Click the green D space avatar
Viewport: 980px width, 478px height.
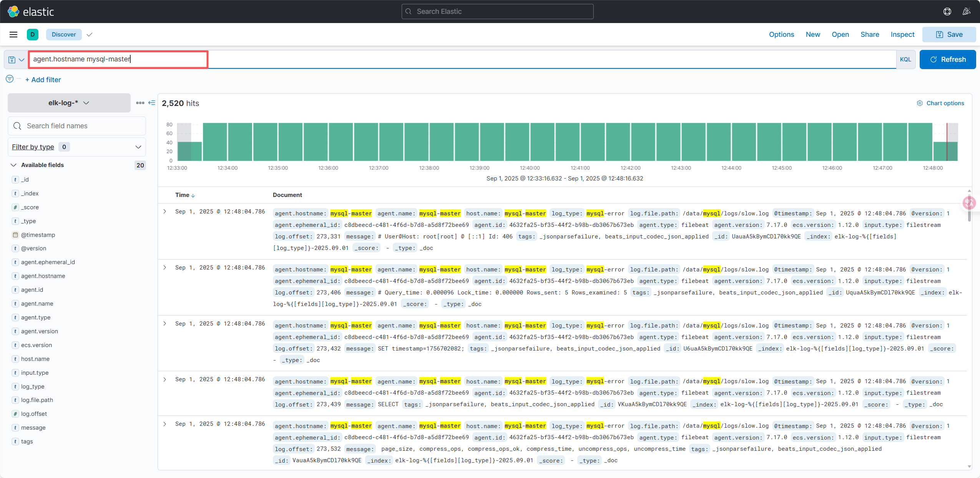pos(33,35)
